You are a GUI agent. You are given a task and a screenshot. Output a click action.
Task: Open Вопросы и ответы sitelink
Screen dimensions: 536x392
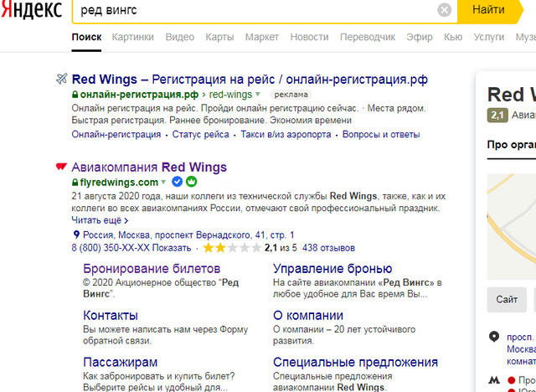381,134
